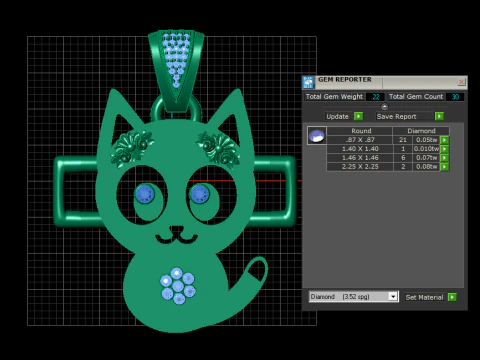Click the Total Gem Weight label
480x360 pixels.
pos(334,97)
